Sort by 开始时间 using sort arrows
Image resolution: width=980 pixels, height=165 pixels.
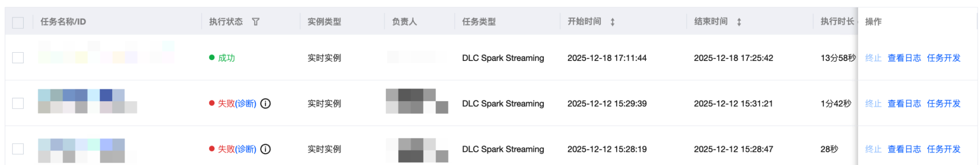(x=612, y=22)
